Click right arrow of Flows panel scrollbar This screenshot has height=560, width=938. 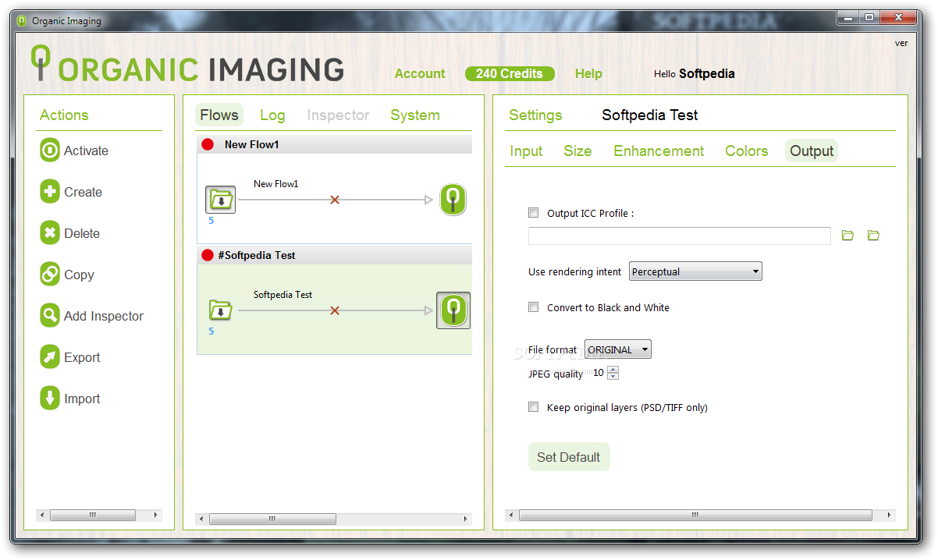click(x=466, y=519)
